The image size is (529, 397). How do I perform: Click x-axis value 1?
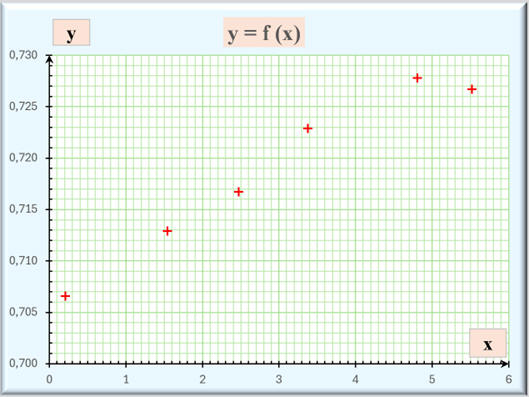tap(126, 379)
